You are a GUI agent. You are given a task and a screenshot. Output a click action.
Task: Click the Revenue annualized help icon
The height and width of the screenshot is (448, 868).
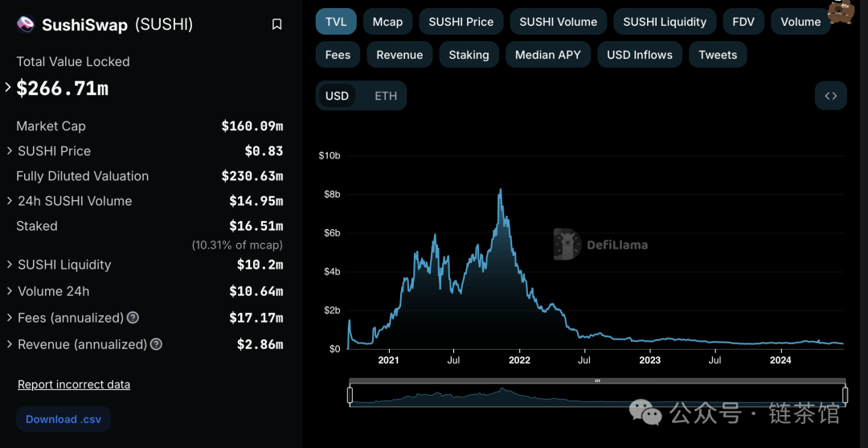157,344
